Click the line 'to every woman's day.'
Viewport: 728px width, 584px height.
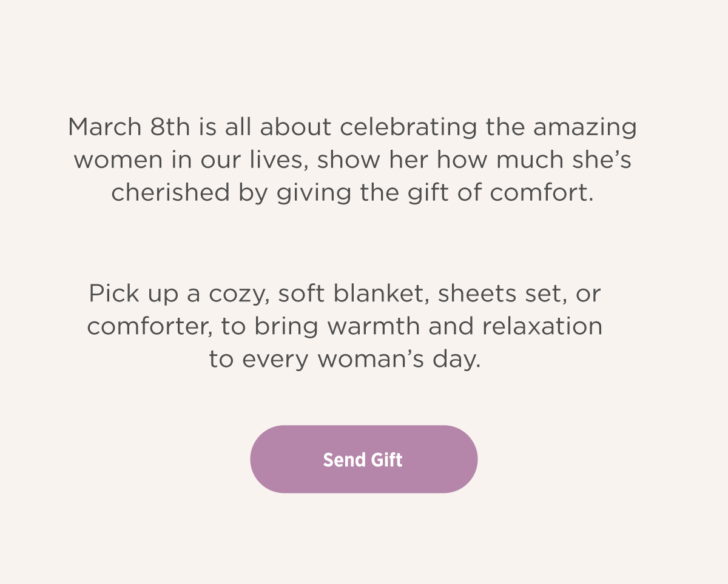coord(345,360)
